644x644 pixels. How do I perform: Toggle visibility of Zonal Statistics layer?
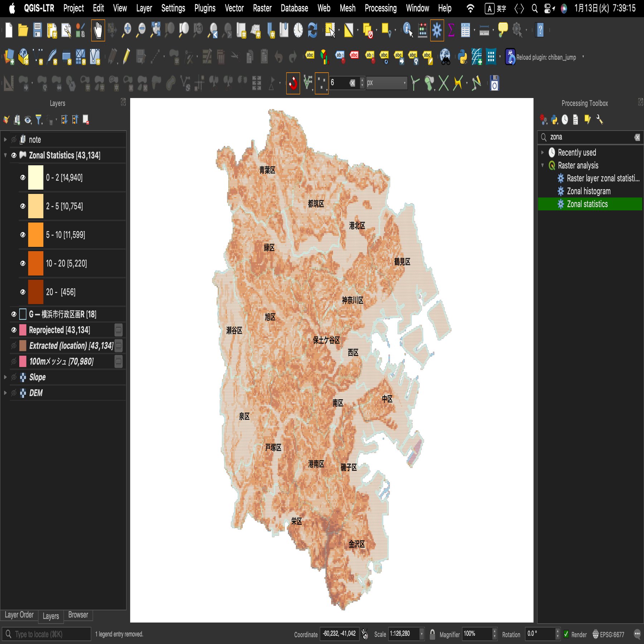(14, 155)
